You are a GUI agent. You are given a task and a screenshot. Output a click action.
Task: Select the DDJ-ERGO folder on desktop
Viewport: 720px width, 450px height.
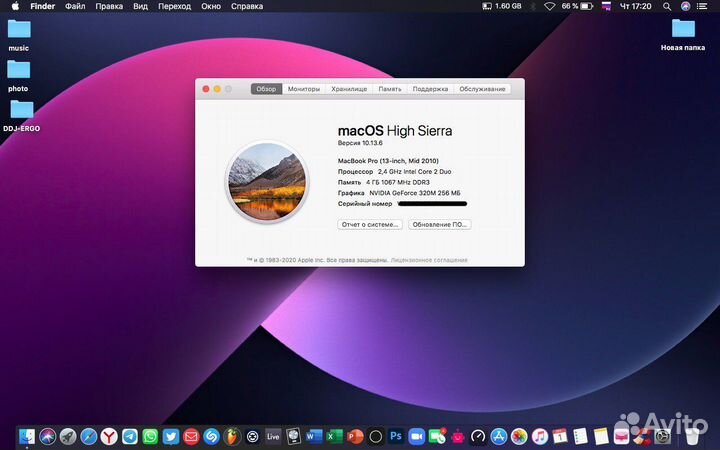tap(22, 116)
